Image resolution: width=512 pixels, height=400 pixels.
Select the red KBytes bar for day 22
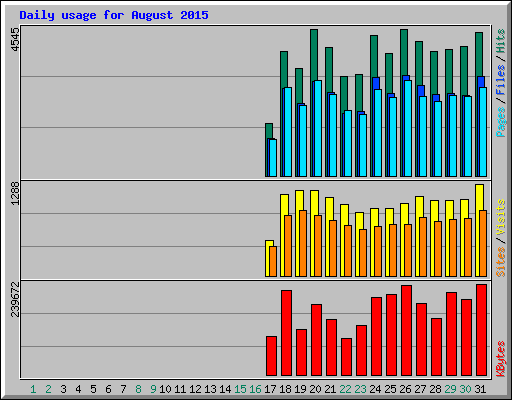coord(346,357)
